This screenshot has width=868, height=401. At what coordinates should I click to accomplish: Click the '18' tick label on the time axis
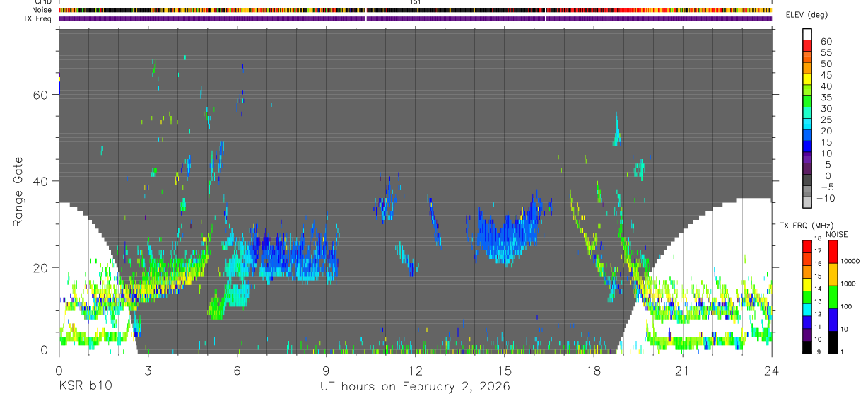pos(593,370)
